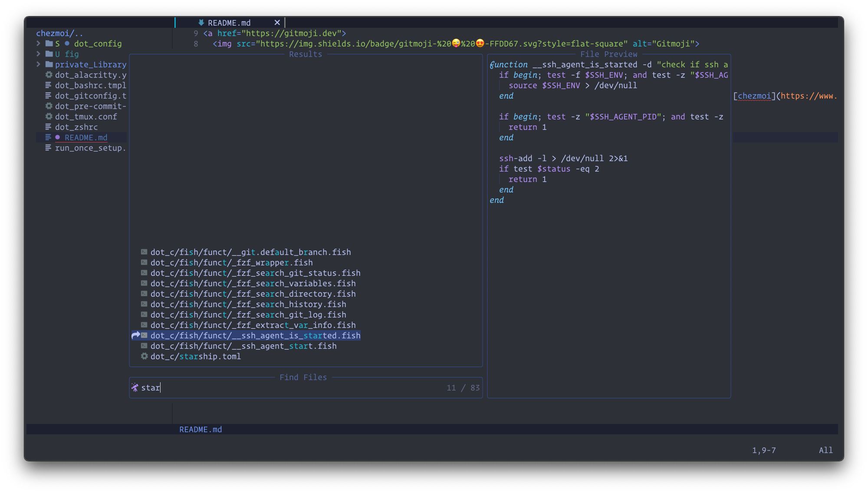Select README.md in file tree

coord(86,137)
